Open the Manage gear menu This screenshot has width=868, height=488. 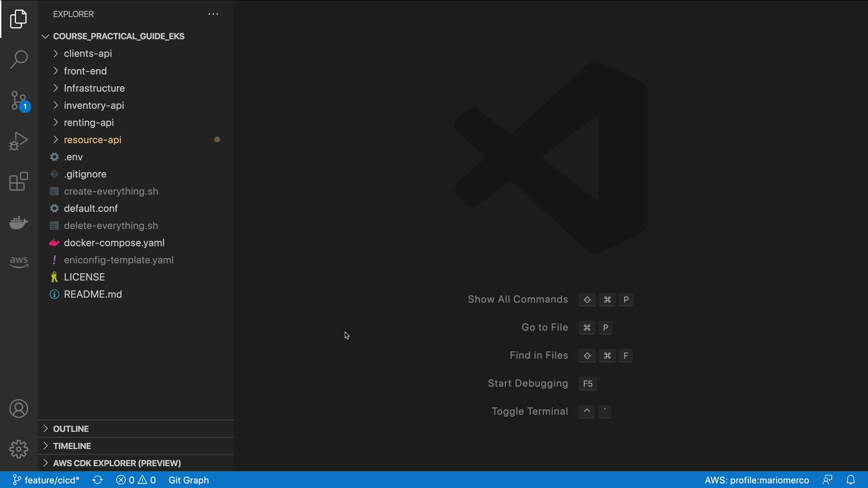19,449
